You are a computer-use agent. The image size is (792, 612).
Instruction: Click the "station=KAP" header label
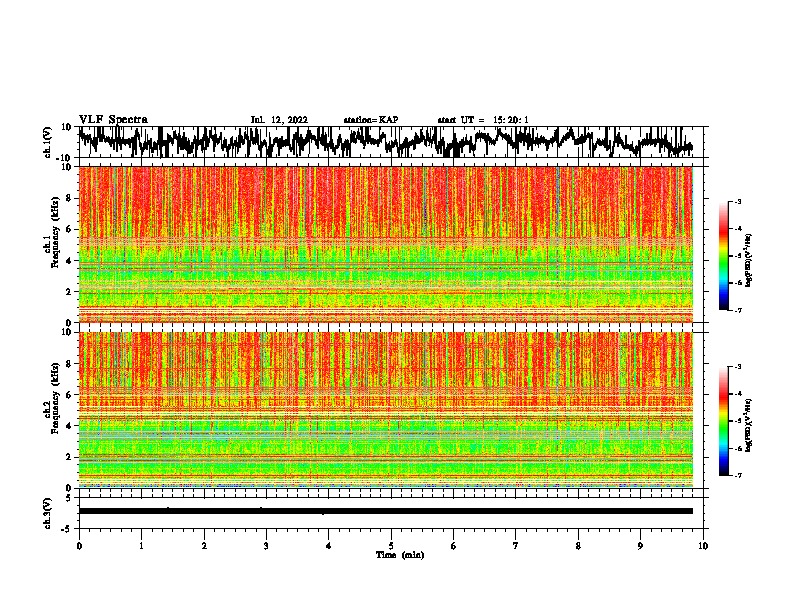(x=371, y=120)
